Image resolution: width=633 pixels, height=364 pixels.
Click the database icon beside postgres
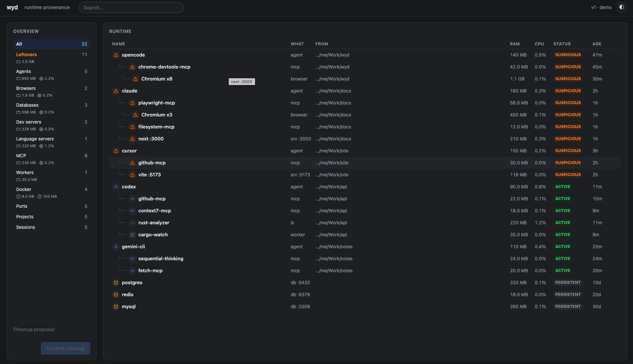[116, 283]
